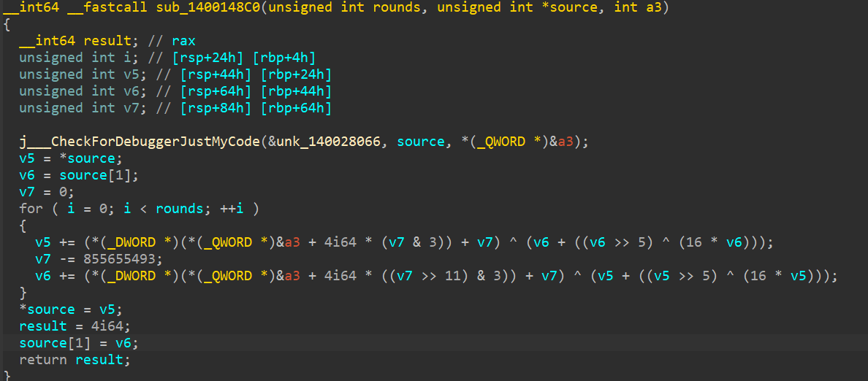This screenshot has height=381, width=868.
Task: Click the '[rsp+44h]' stack comment
Action: pos(216,74)
